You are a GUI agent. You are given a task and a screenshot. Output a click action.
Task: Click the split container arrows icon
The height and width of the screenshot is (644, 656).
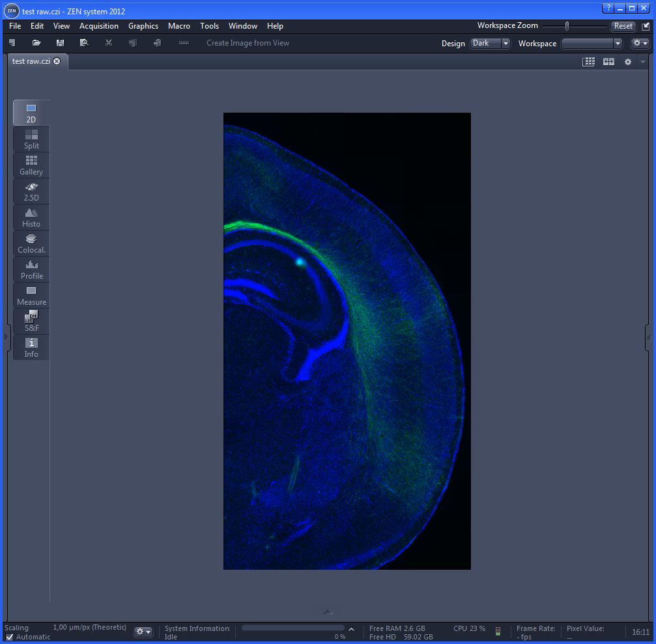coord(608,62)
